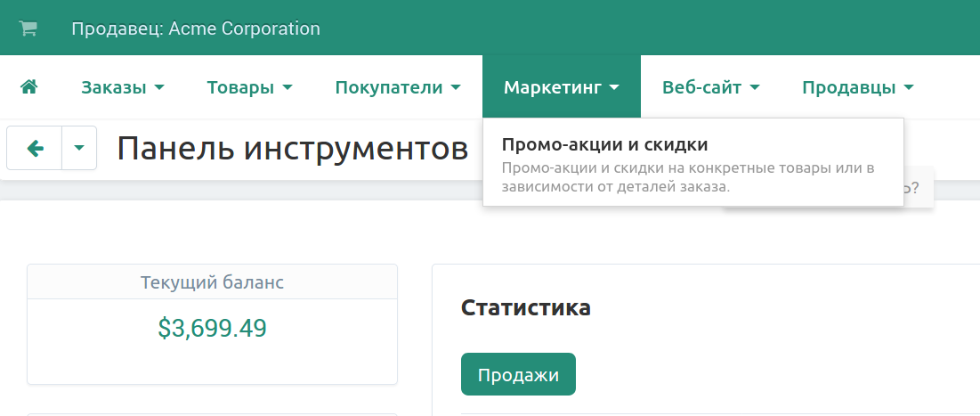Expand the Товары menu

pyautogui.click(x=249, y=87)
